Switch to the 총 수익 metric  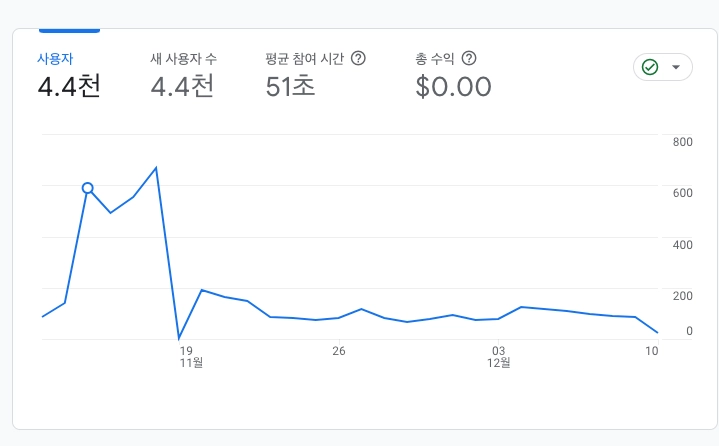[435, 59]
